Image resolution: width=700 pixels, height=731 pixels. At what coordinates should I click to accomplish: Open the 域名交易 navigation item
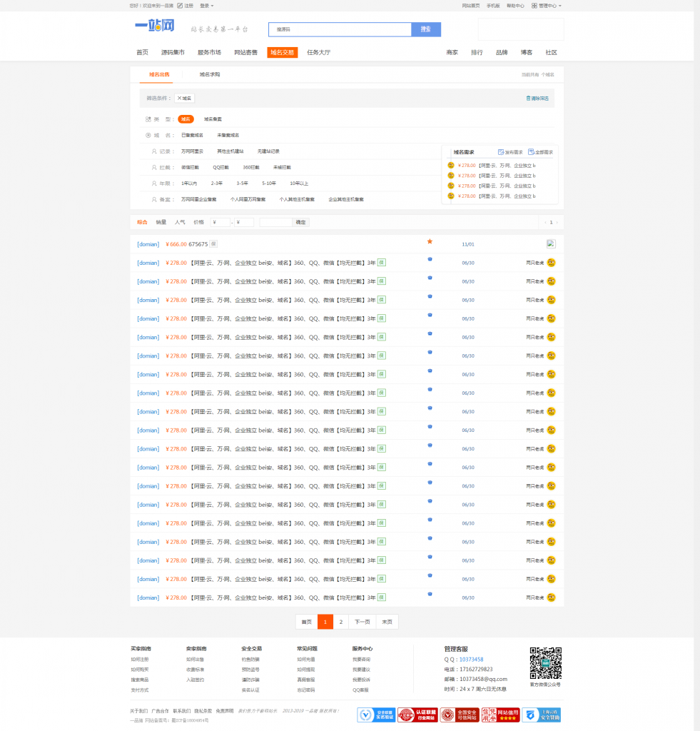point(283,52)
